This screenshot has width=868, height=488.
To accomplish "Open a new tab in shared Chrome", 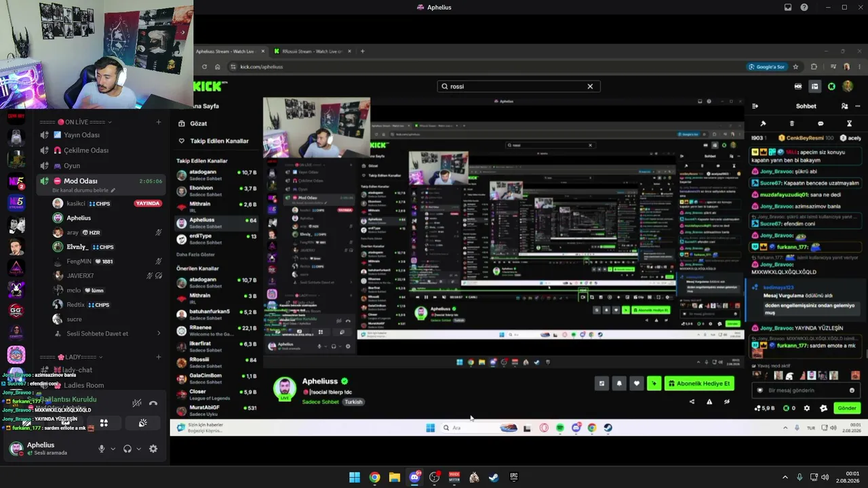I will coord(362,52).
